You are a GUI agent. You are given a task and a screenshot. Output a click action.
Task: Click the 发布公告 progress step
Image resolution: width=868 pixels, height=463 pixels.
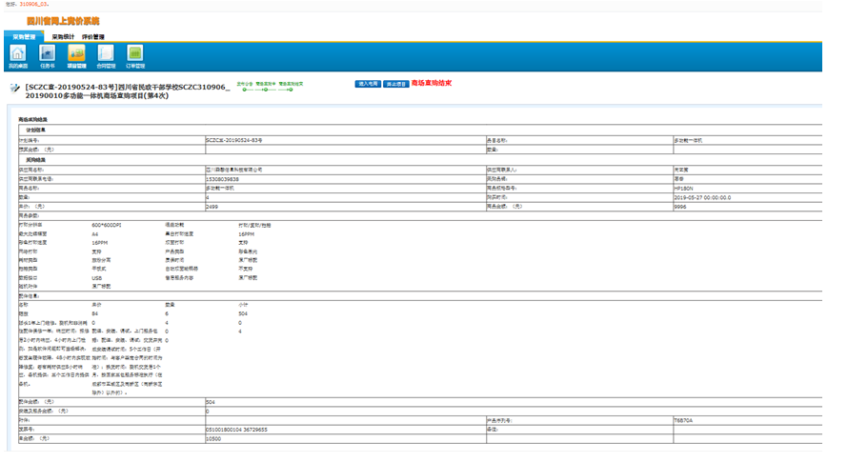(243, 83)
